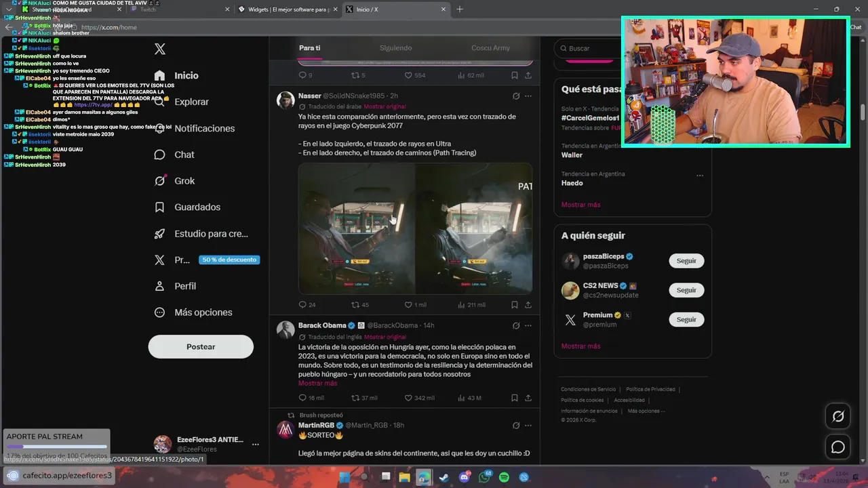868x488 pixels.
Task: Click Mostrar más under A quién seguir
Action: (x=580, y=346)
